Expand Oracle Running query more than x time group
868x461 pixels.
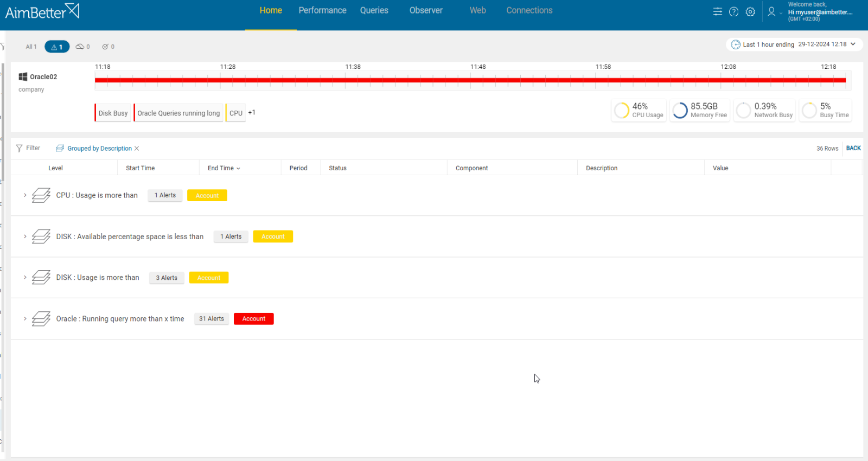pyautogui.click(x=25, y=319)
